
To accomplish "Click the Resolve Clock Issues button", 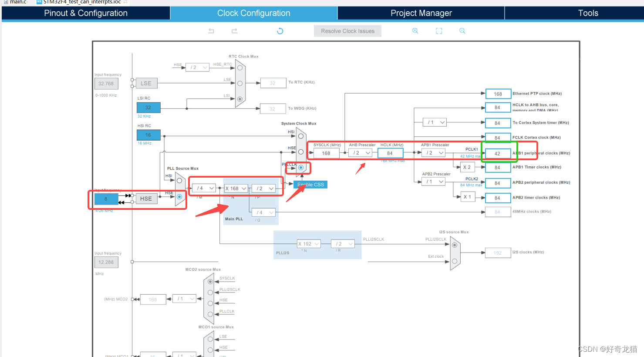I will click(x=347, y=31).
